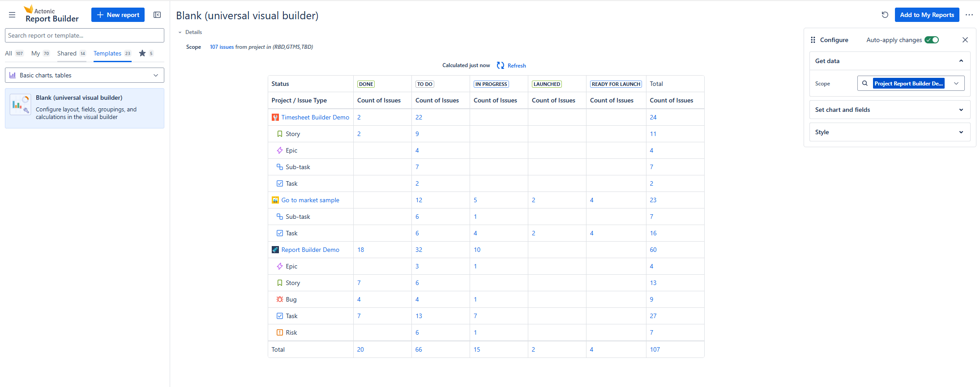
Task: Click Add to My Reports button
Action: click(927, 15)
